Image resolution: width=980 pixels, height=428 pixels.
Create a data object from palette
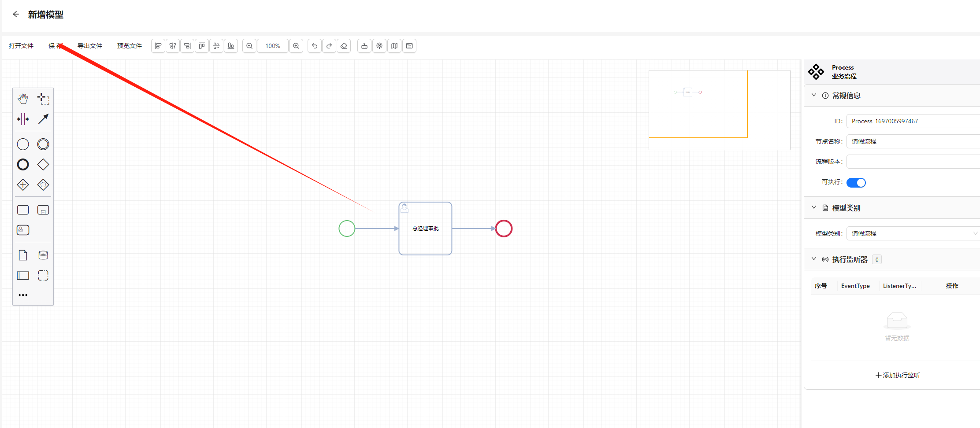[x=23, y=255]
